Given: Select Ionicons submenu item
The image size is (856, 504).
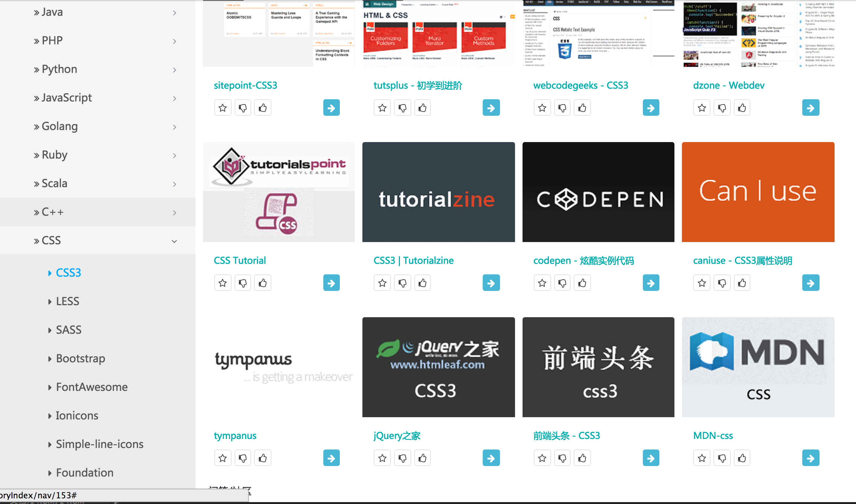Looking at the screenshot, I should click(x=77, y=416).
